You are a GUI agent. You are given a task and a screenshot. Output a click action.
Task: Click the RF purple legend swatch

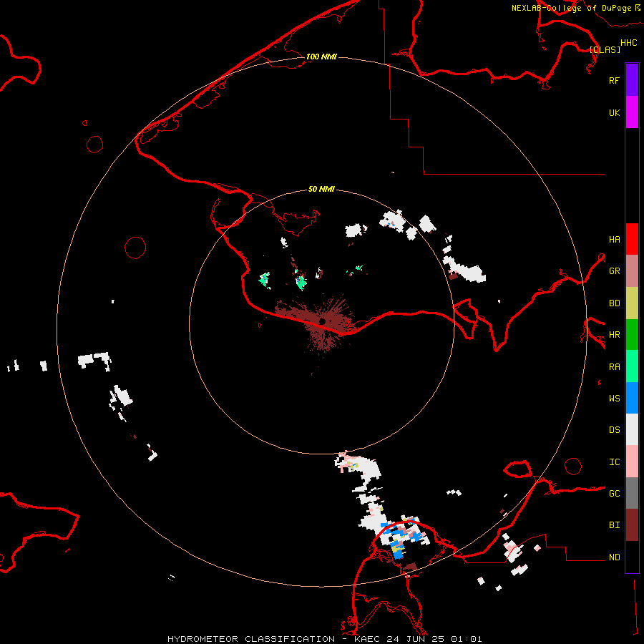click(x=632, y=80)
